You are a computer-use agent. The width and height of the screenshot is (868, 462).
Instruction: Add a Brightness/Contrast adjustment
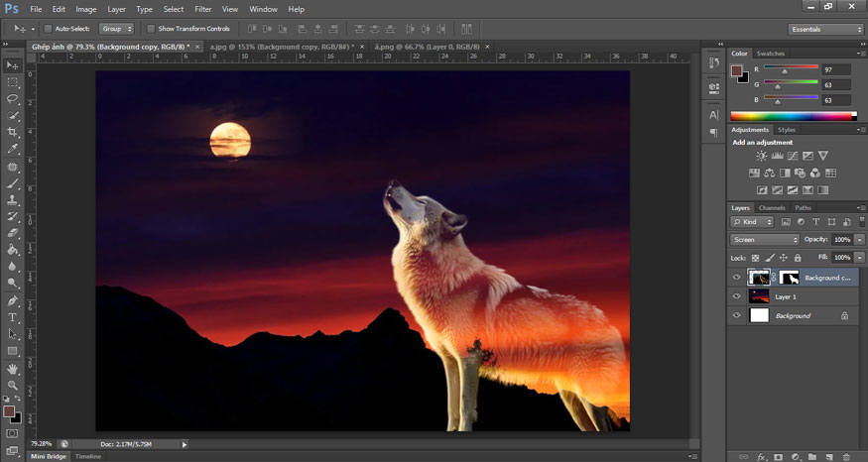pos(761,157)
